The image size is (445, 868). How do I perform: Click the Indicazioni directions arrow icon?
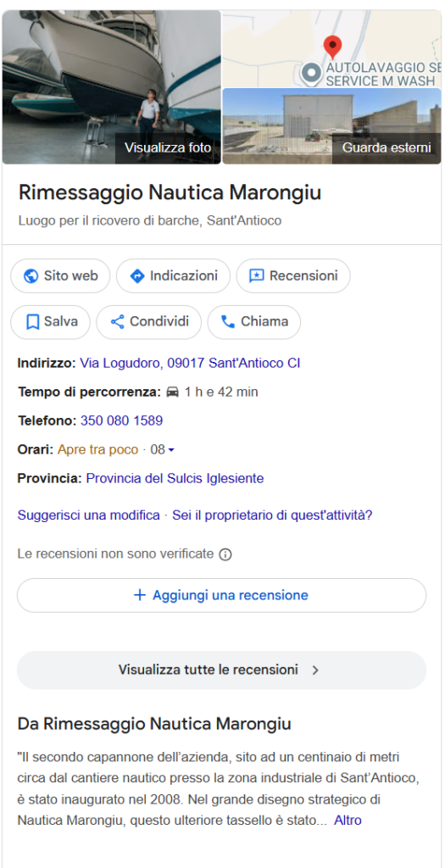(136, 275)
